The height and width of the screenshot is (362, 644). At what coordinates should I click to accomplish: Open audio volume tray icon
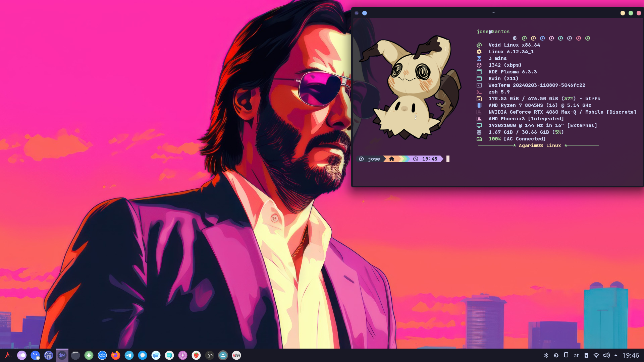(x=606, y=355)
